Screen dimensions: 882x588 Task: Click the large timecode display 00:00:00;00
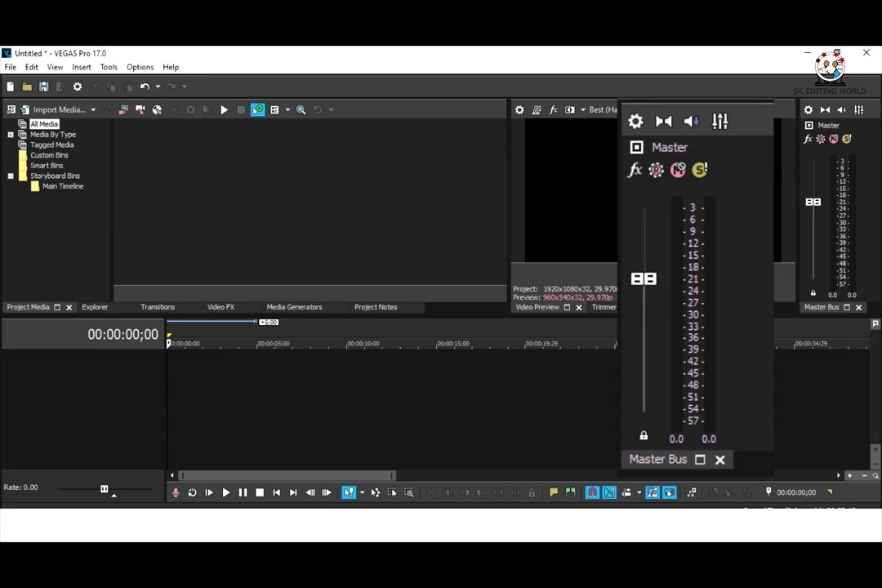click(x=122, y=334)
